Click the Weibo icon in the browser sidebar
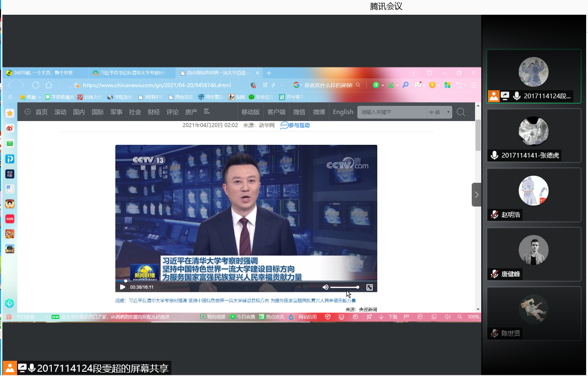 (9, 128)
